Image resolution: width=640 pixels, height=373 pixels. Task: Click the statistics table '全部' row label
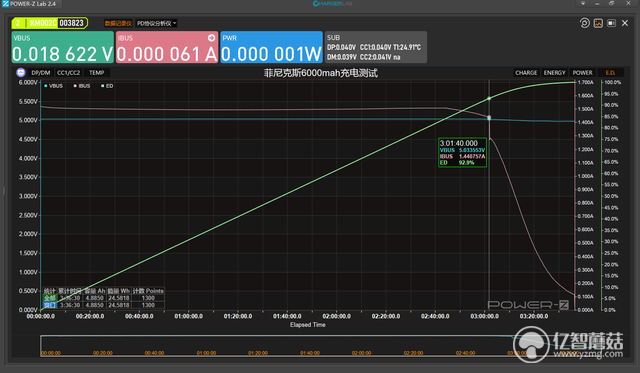tap(50, 298)
